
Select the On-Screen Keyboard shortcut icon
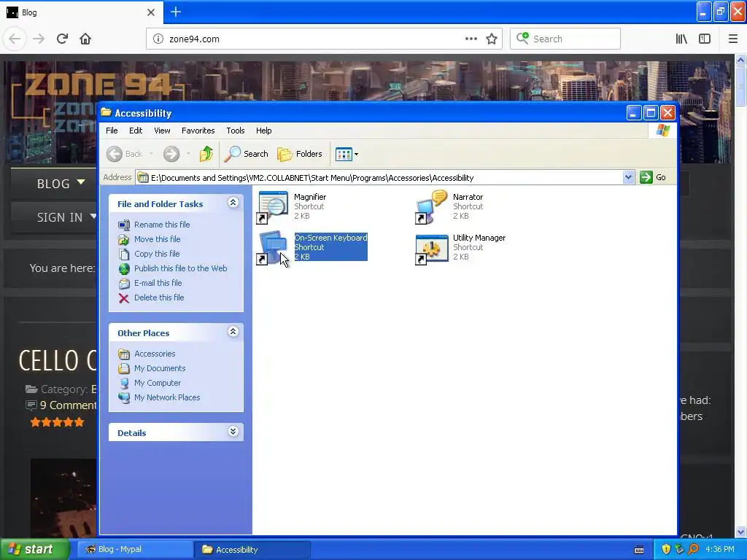point(273,248)
